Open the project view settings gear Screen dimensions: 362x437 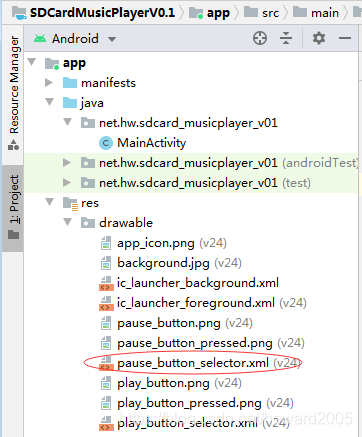(319, 38)
